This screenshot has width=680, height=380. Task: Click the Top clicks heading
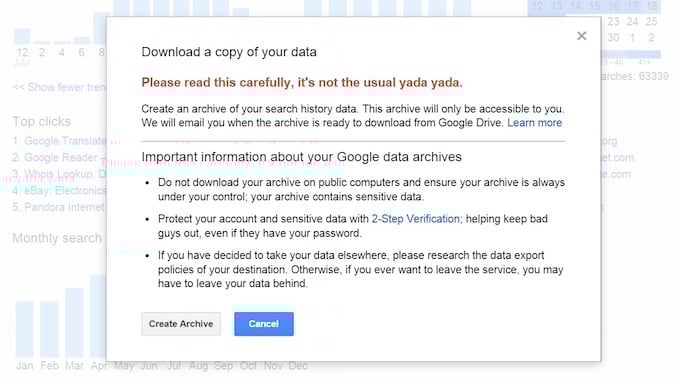click(42, 121)
